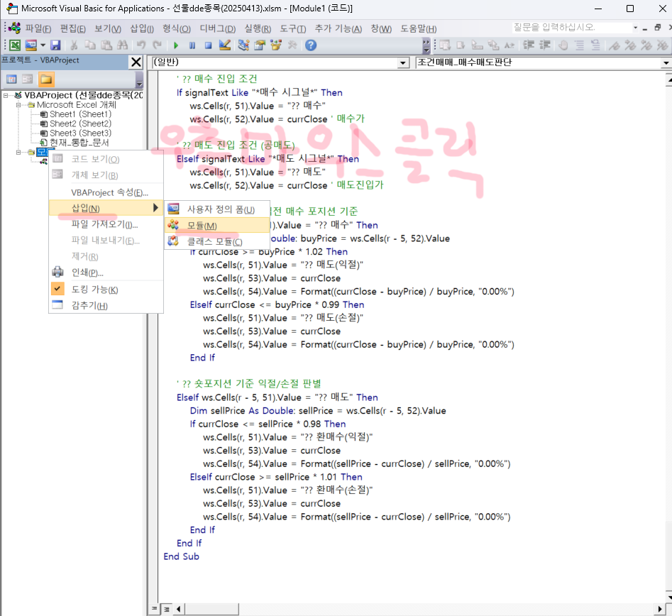Viewport: 672px width, 616px height.
Task: Click the Redo arrow icon
Action: tap(158, 45)
